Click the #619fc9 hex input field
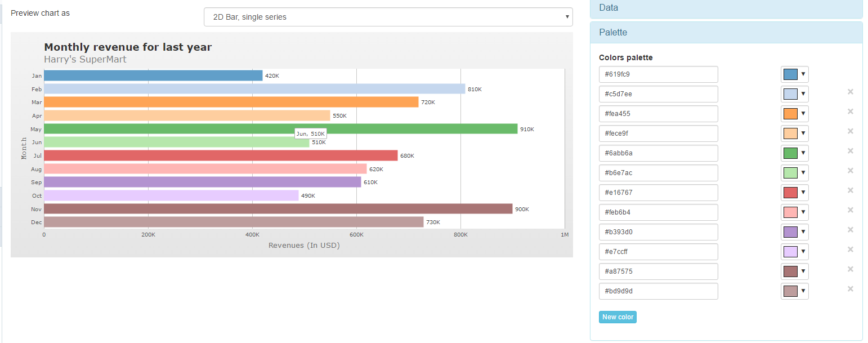This screenshot has width=868, height=343. click(x=658, y=74)
